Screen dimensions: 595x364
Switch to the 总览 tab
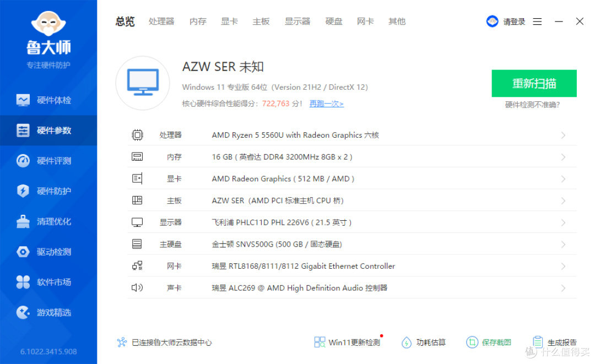125,21
